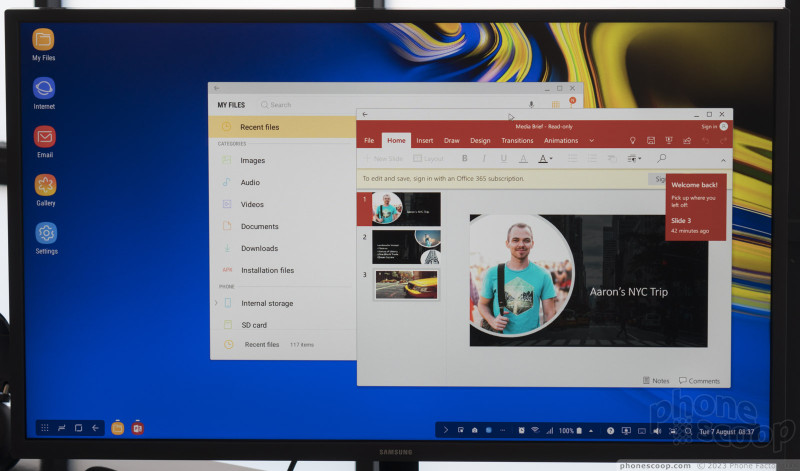Click the Share icon in PowerPoint
The width and height of the screenshot is (800, 471).
[x=687, y=140]
